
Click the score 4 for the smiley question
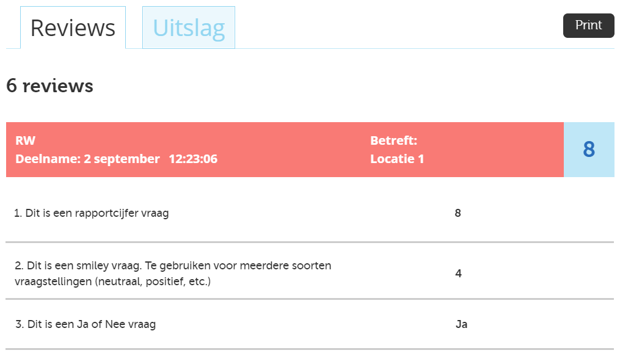tap(458, 274)
